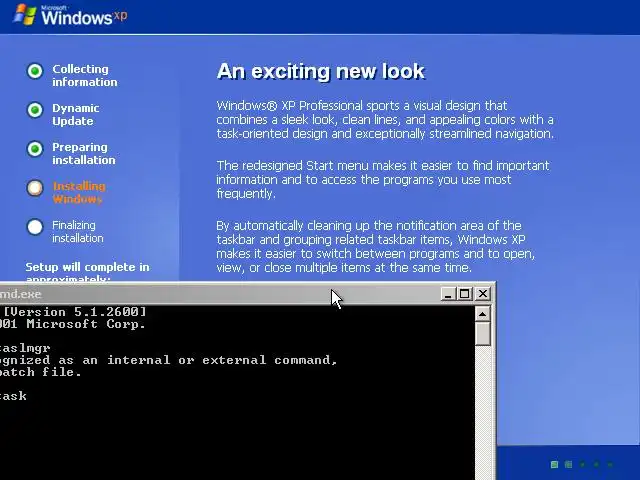Image resolution: width=640 pixels, height=480 pixels.
Task: Click the Preparing installation step indicator
Action: click(x=35, y=149)
